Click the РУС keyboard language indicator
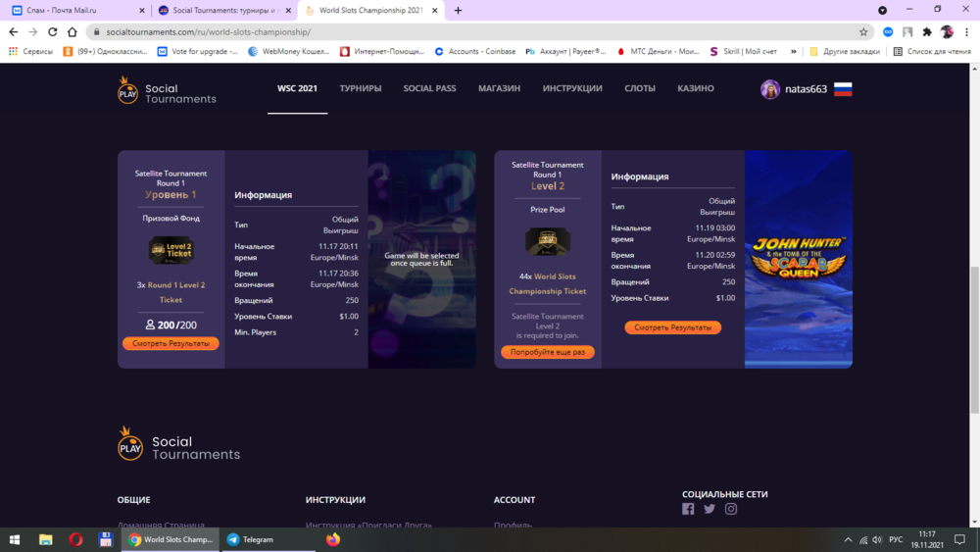Screen dimensions: 980x552 point(896,539)
